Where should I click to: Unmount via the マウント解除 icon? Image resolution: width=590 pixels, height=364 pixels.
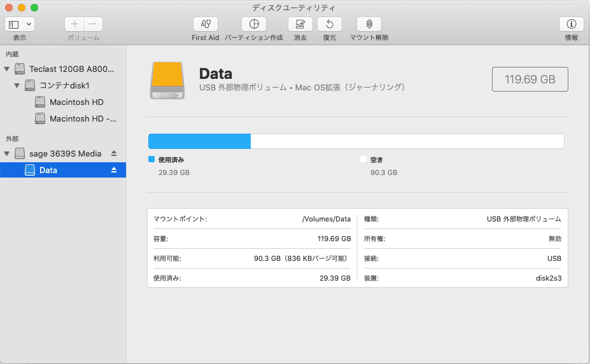369,24
